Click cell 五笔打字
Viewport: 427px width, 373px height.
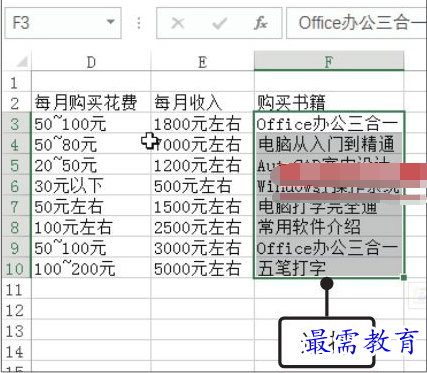point(329,268)
